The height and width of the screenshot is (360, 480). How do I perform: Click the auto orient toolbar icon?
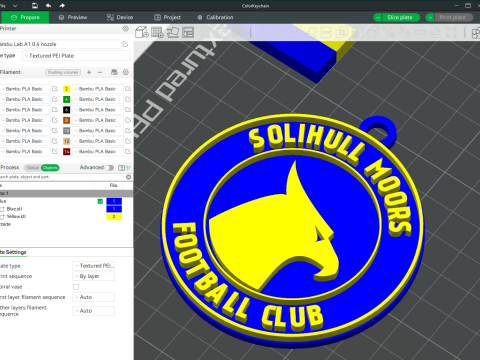click(173, 32)
